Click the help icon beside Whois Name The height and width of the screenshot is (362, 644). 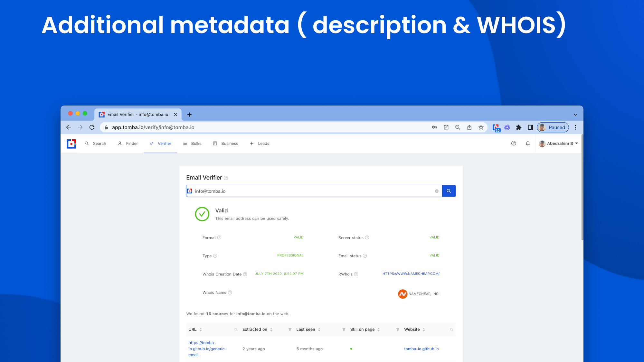(x=230, y=292)
